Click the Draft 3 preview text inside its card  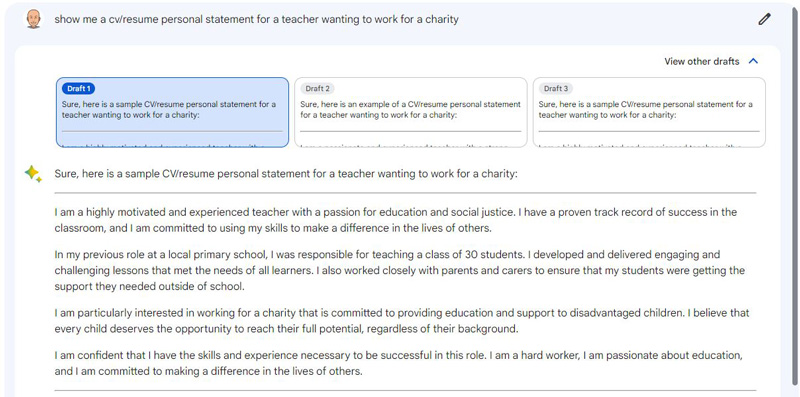coord(645,110)
